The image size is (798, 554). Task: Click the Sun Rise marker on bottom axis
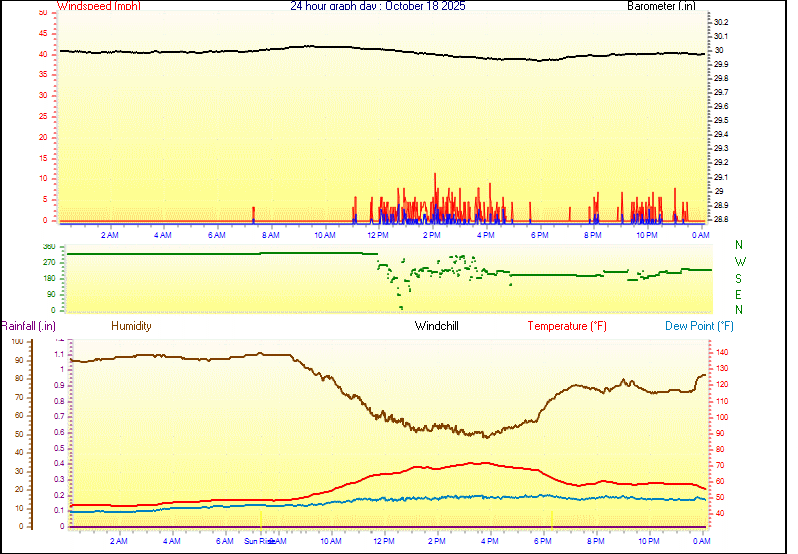tap(260, 541)
